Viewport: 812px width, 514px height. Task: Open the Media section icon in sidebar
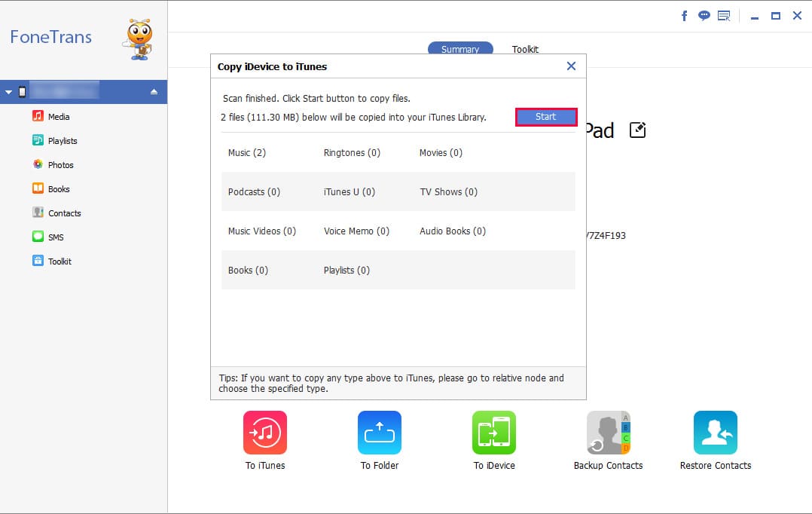tap(38, 116)
